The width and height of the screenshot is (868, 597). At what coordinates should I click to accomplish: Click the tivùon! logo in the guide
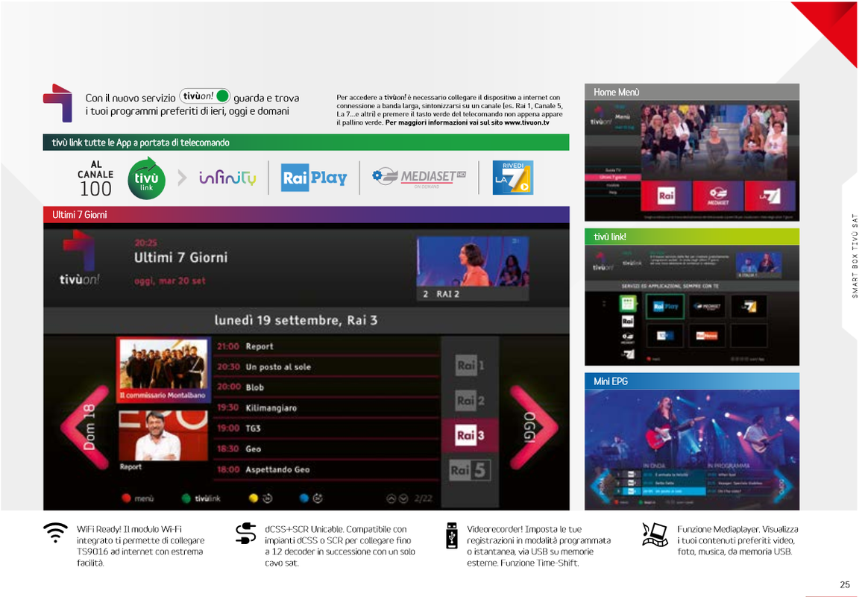(x=79, y=257)
